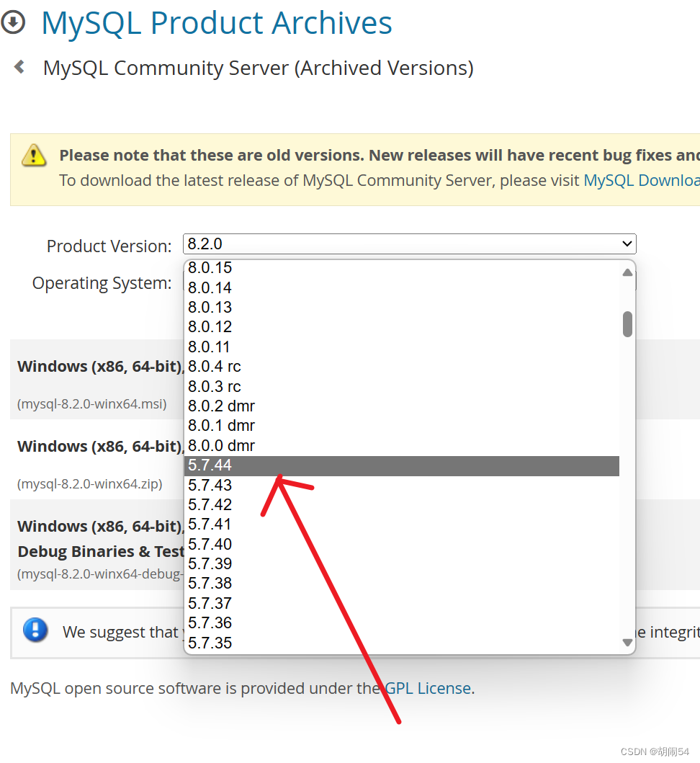The image size is (700, 763).
Task: Click the scrollbar down arrow in the version list
Action: click(x=626, y=641)
